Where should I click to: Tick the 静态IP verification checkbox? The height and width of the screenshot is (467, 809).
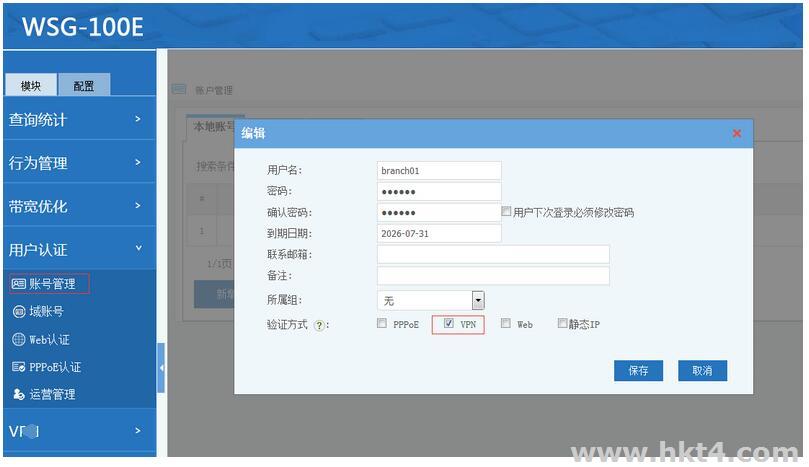(x=562, y=324)
